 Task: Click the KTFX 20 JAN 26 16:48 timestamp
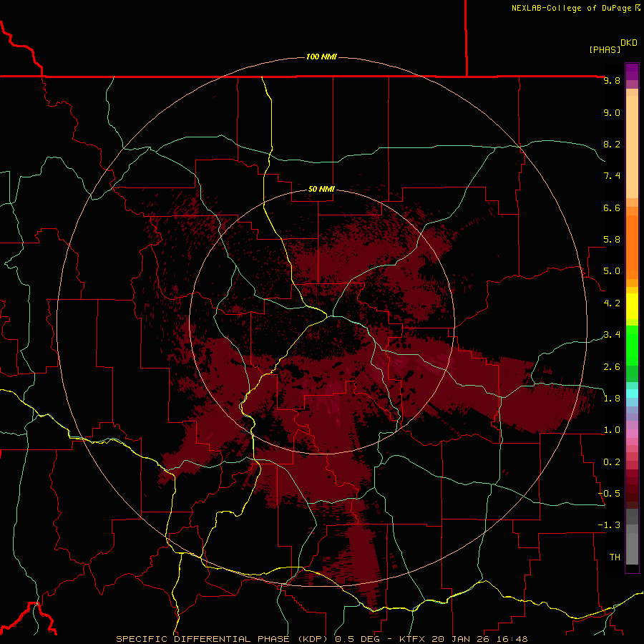[x=464, y=639]
